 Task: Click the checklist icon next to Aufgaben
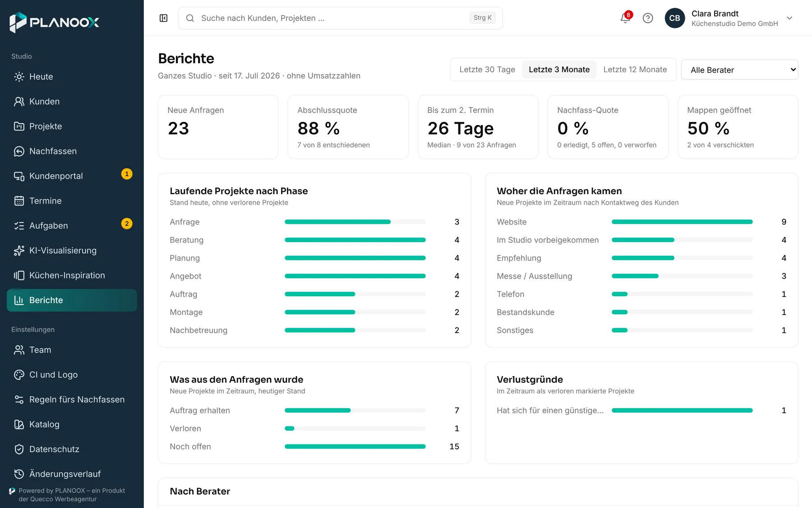click(19, 226)
